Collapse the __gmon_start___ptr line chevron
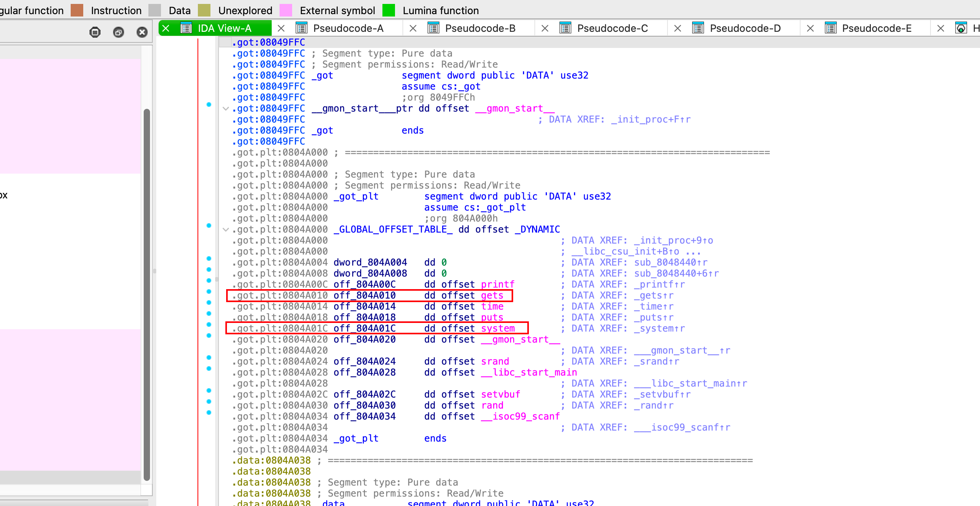This screenshot has height=506, width=980. [x=226, y=108]
